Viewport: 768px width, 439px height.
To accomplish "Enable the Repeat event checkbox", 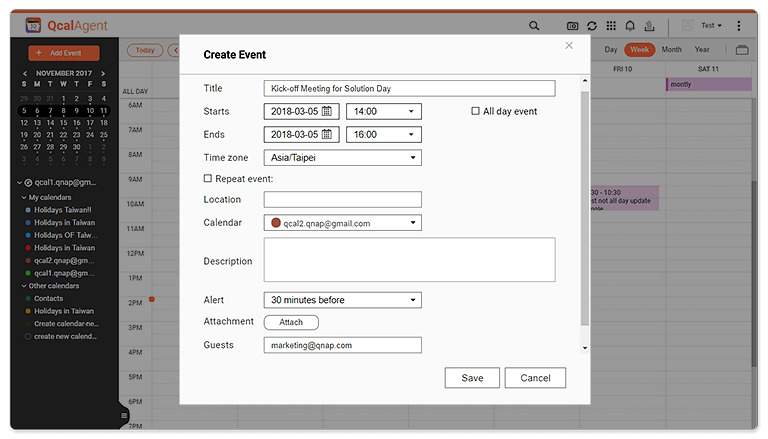I will [208, 178].
